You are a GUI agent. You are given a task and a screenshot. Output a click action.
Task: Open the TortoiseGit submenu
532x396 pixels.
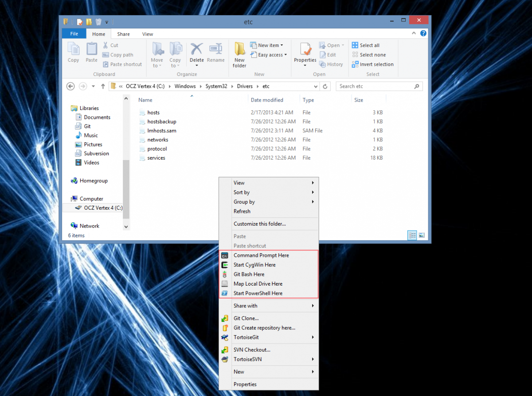pos(269,337)
